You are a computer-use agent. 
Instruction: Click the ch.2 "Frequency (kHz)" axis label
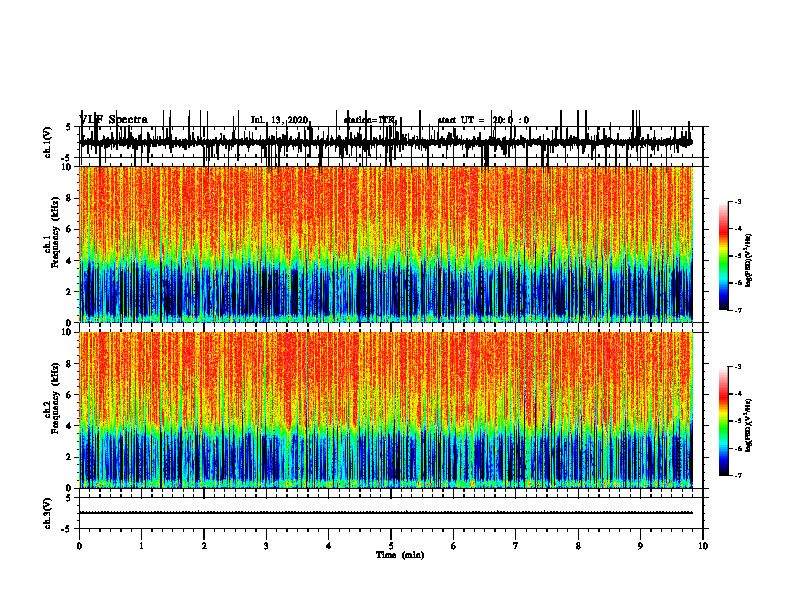(55, 398)
